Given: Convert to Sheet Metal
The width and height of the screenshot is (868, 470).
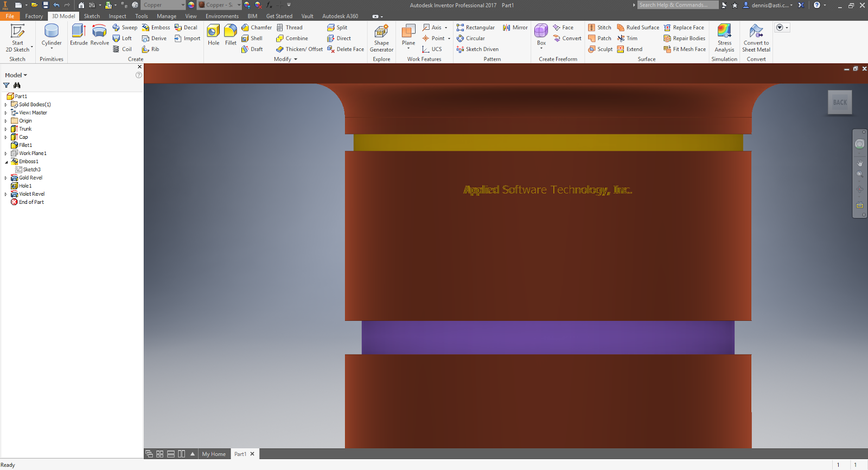Looking at the screenshot, I should point(756,38).
